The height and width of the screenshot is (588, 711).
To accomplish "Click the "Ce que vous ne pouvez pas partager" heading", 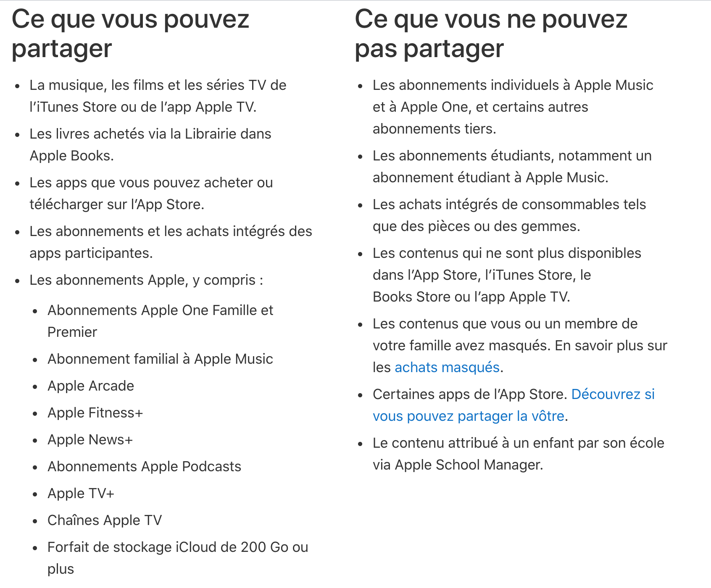I will (x=491, y=34).
